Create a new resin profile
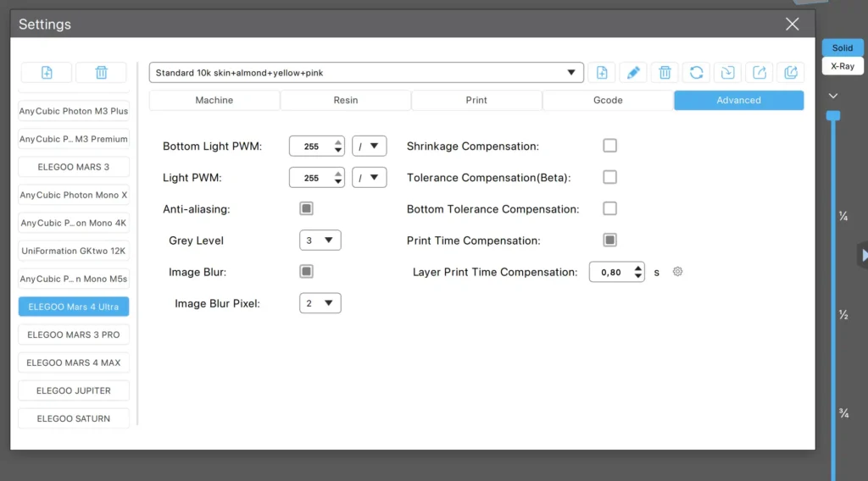 (x=601, y=73)
